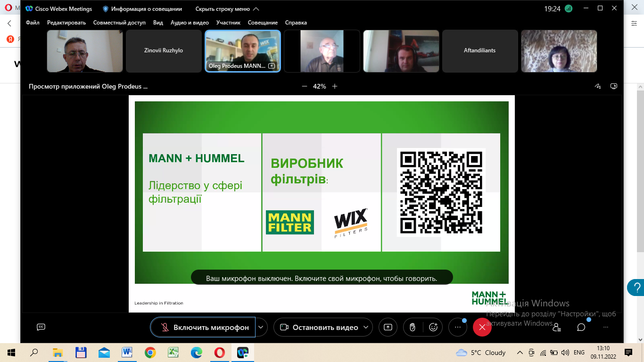Click the blue help question mark bubble
644x362 pixels.
click(x=636, y=287)
